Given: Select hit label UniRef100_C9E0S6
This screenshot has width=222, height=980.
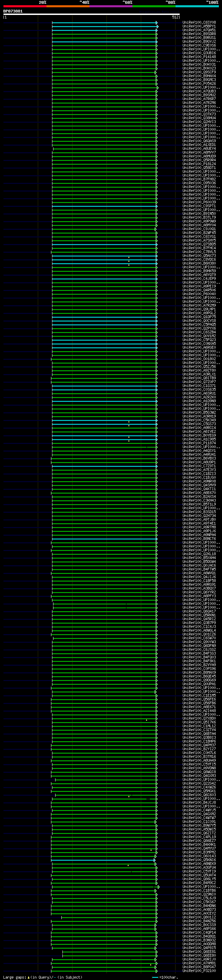Looking at the screenshot, I should [199, 45].
